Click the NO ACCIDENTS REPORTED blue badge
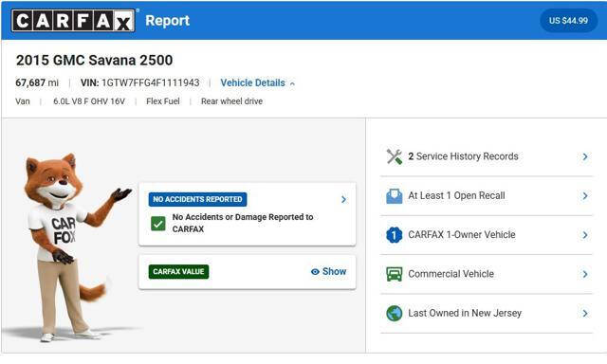This screenshot has width=607, height=364. tap(197, 199)
